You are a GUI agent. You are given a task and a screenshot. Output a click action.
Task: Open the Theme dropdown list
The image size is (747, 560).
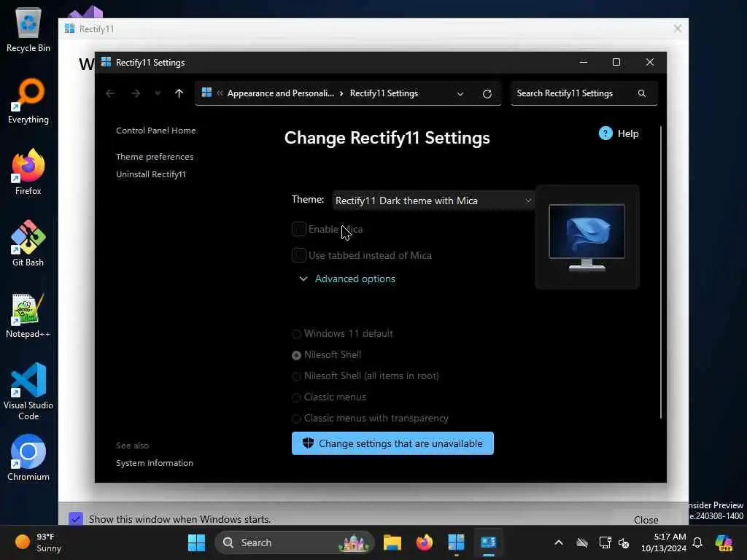pyautogui.click(x=433, y=201)
